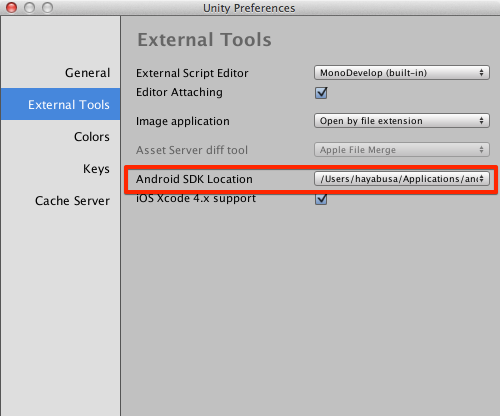
Task: Click arrows on Open by file extension
Action: 481,121
